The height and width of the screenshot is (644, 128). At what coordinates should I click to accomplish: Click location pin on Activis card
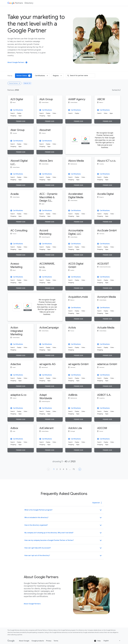pos(69,331)
